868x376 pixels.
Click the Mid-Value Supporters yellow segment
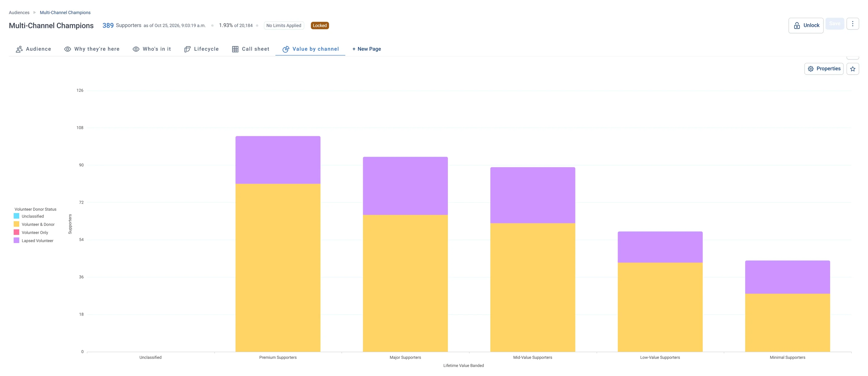533,288
